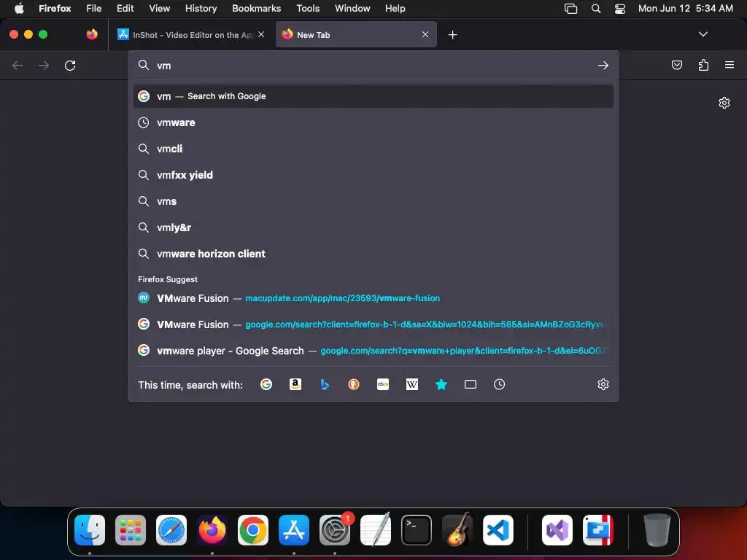The image size is (747, 560).
Task: Switch to InShot - Video Editor tab
Action: (192, 34)
